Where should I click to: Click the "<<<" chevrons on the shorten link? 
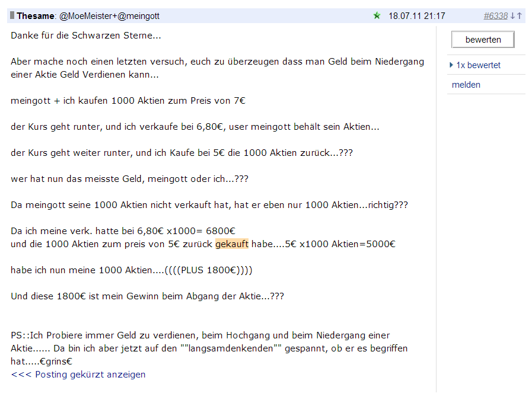coord(21,375)
